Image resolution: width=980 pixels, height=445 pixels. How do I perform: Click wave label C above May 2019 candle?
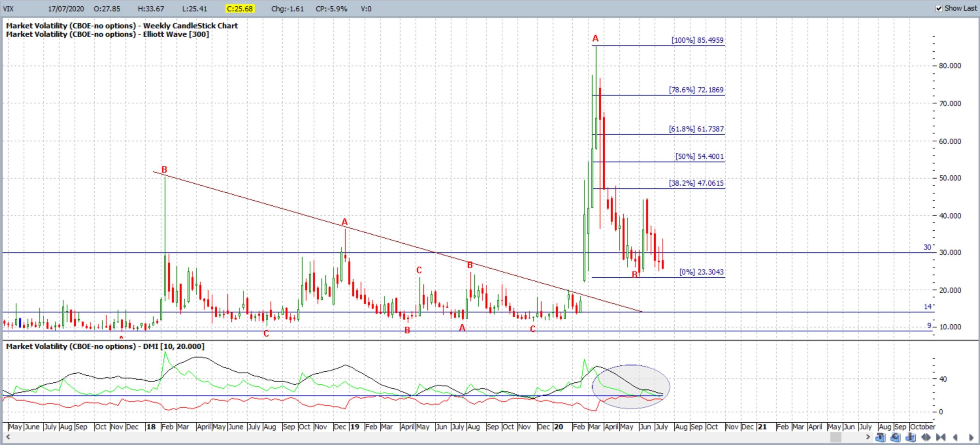point(419,270)
